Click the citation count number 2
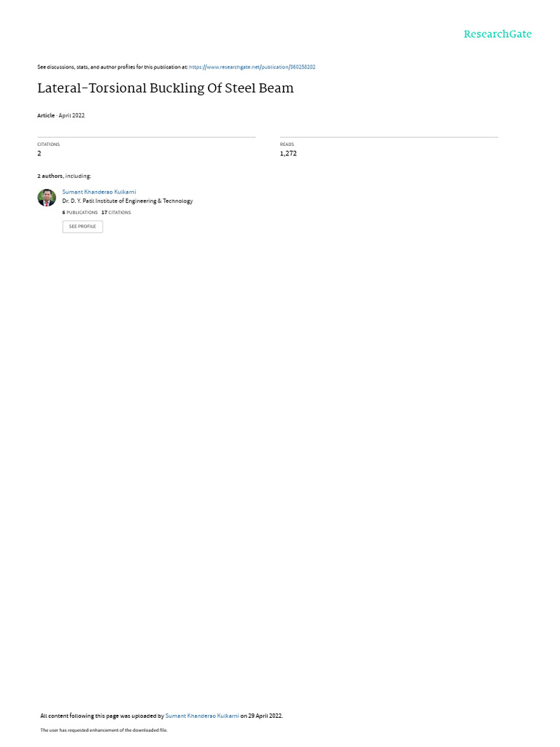 (x=39, y=153)
